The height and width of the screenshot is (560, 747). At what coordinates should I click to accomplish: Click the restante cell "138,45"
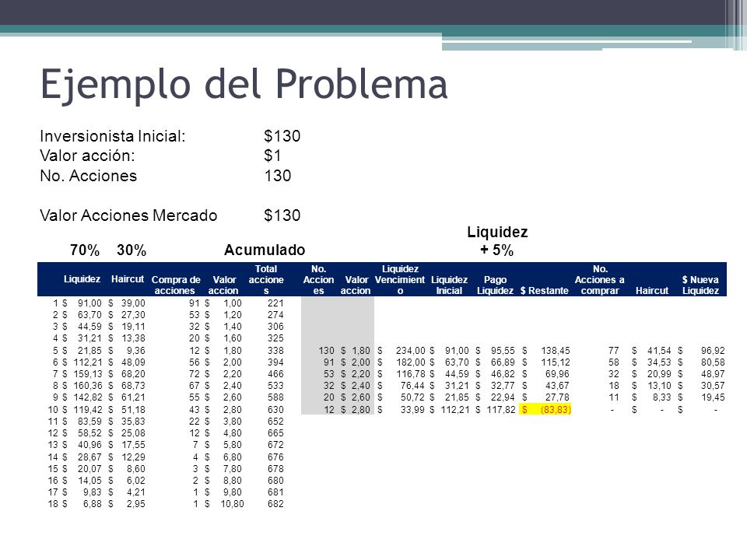(555, 351)
